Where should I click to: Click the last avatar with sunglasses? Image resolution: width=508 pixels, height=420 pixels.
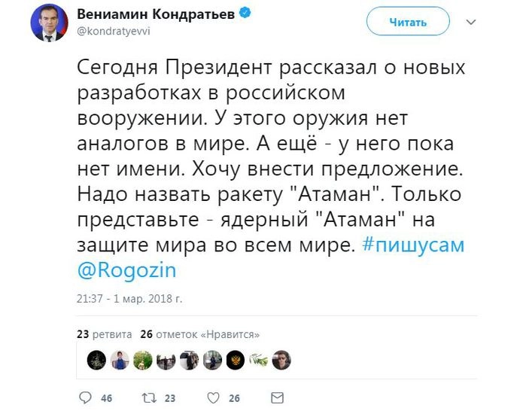[x=281, y=360]
